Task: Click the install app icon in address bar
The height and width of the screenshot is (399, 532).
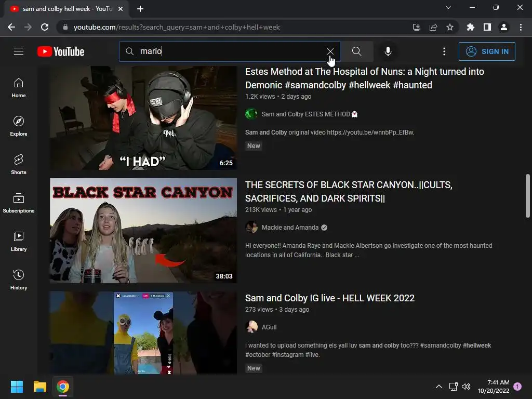Action: (417, 27)
